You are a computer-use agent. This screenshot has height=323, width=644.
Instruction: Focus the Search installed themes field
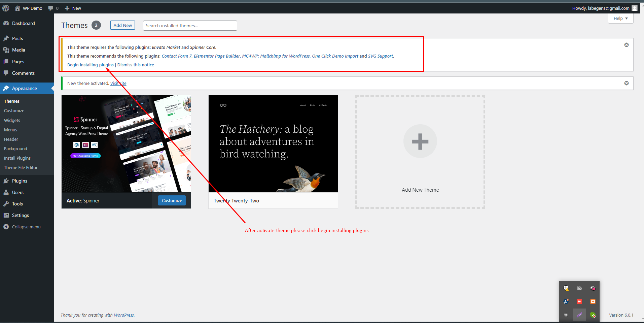[190, 26]
